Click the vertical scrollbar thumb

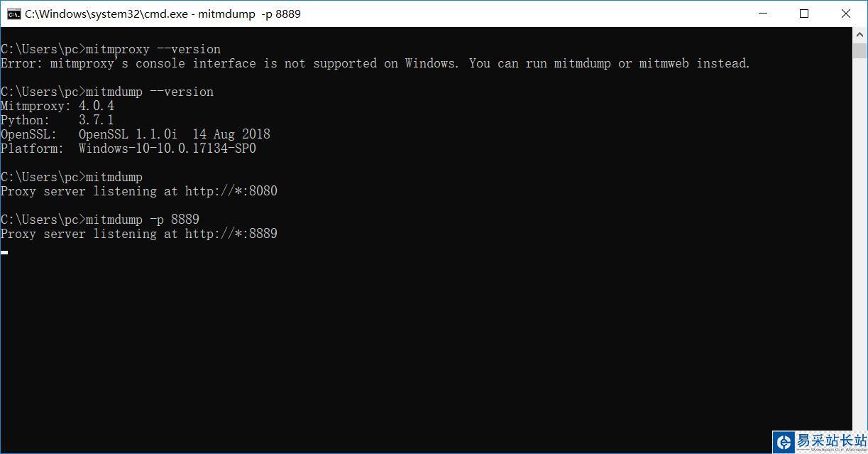[x=859, y=50]
